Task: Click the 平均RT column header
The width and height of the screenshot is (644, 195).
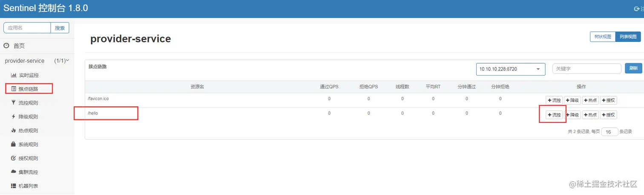Action: tap(433, 87)
